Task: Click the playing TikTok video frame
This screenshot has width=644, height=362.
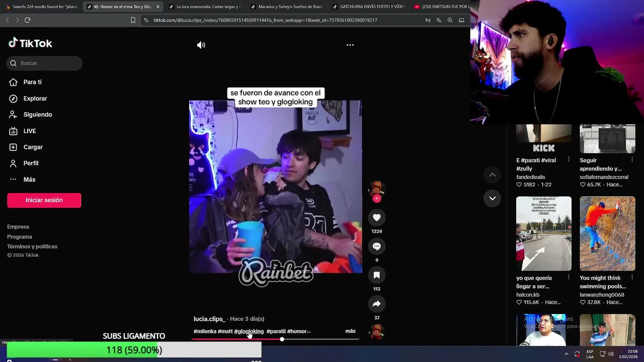Action: (x=275, y=187)
